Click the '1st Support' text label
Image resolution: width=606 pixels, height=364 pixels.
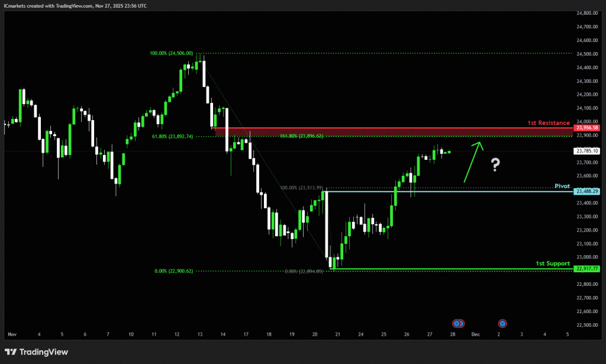(553, 263)
